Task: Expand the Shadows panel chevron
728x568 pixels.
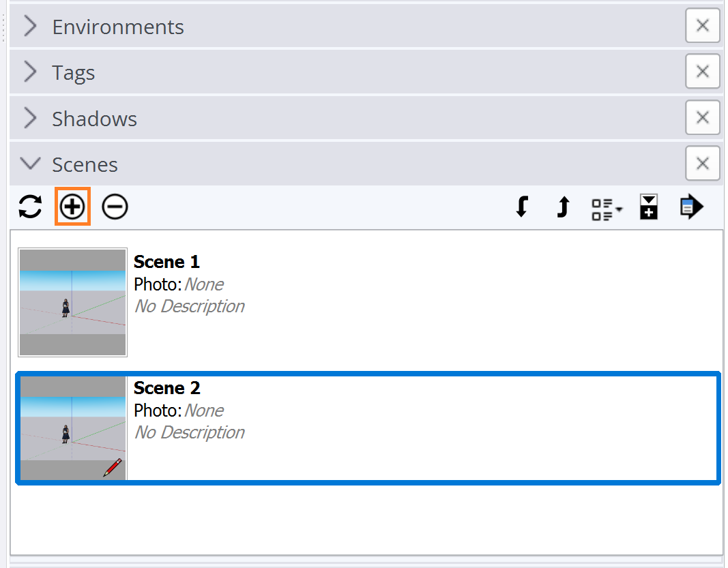Action: pos(30,118)
